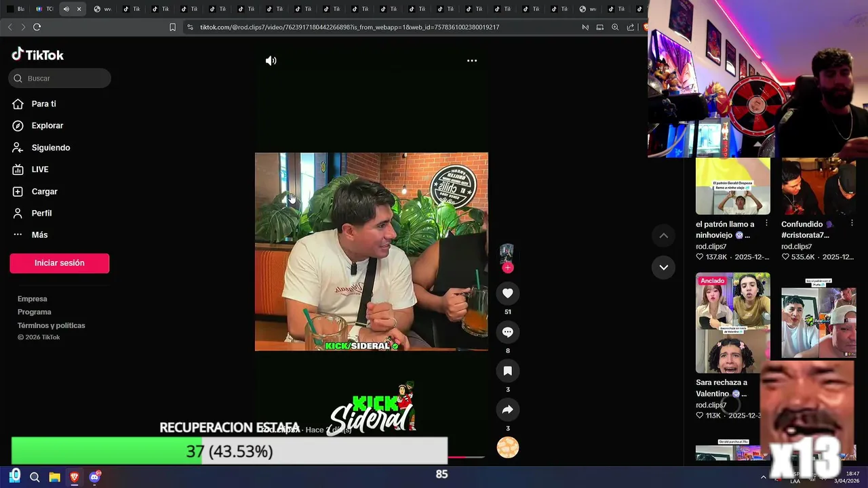The width and height of the screenshot is (868, 488).
Task: Open rod.clips7 under 'Confundido'
Action: point(796,247)
